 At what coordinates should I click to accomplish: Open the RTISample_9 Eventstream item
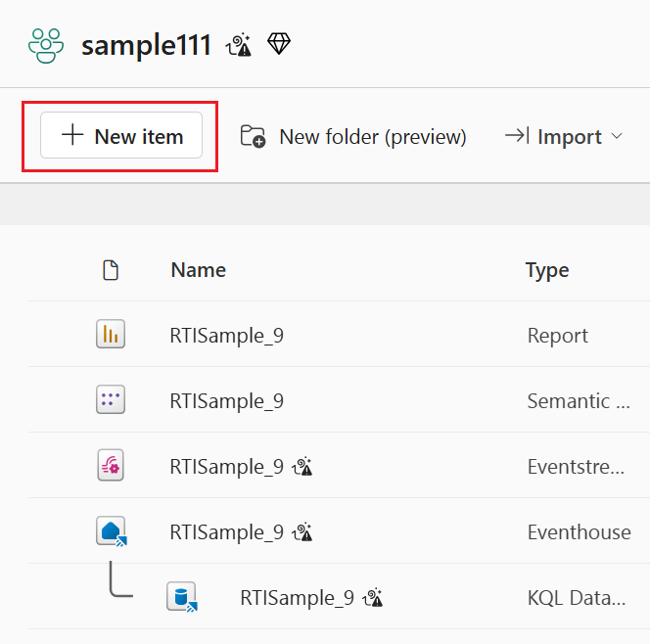click(x=227, y=467)
